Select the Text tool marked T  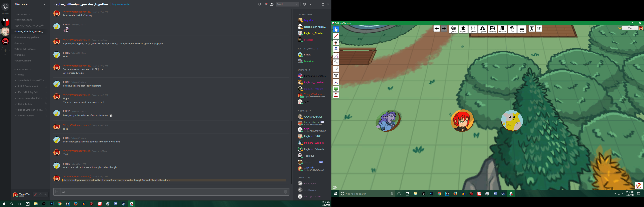click(336, 75)
